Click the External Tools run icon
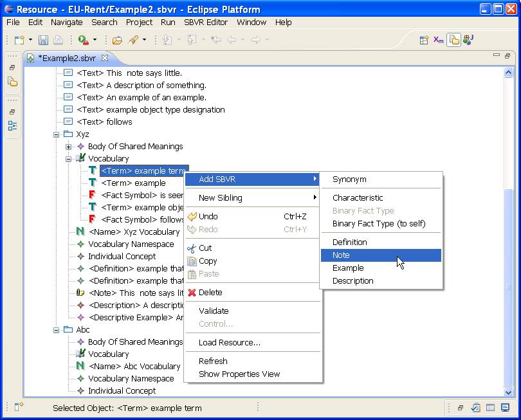Image resolution: width=521 pixels, height=420 pixels. (83, 41)
